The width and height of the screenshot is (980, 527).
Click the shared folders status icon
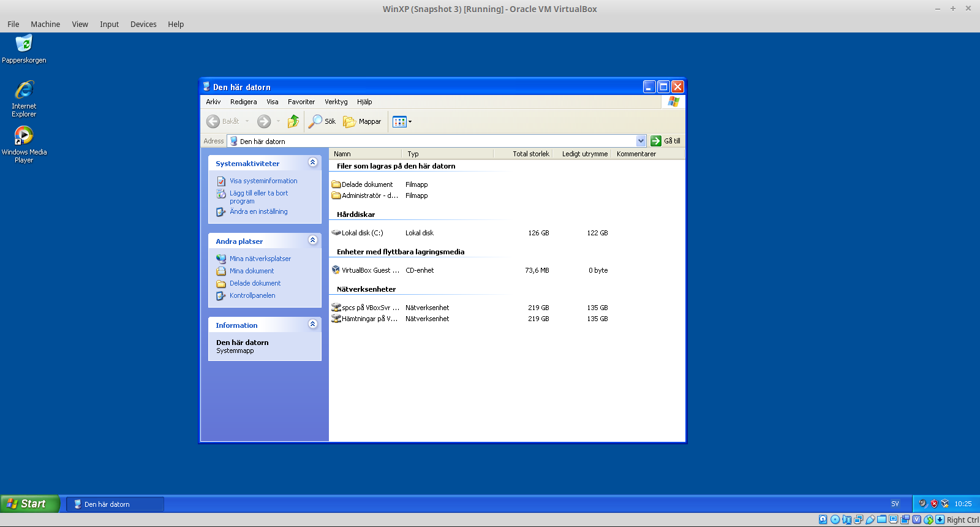[x=881, y=520]
